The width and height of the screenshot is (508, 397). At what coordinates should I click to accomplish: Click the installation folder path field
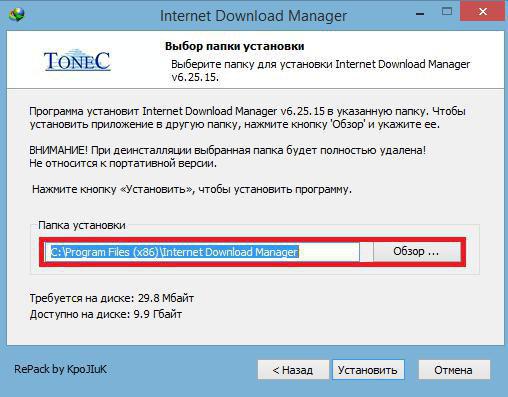tap(202, 252)
